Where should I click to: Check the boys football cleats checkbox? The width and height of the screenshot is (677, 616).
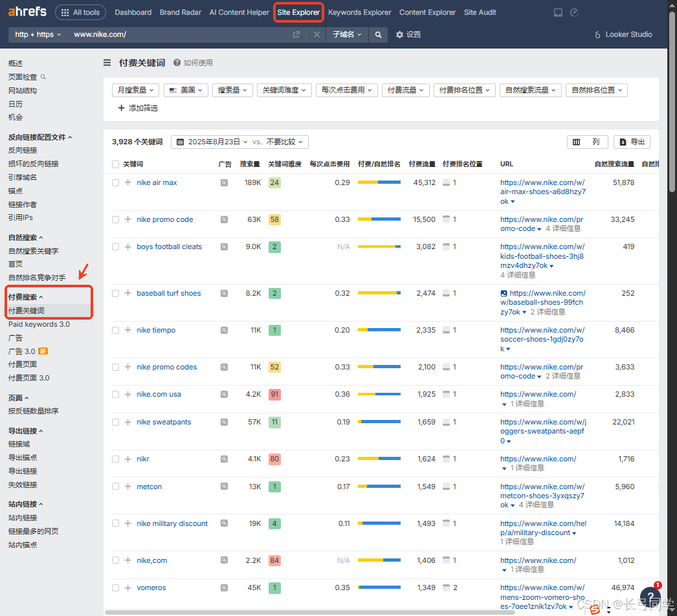click(115, 247)
